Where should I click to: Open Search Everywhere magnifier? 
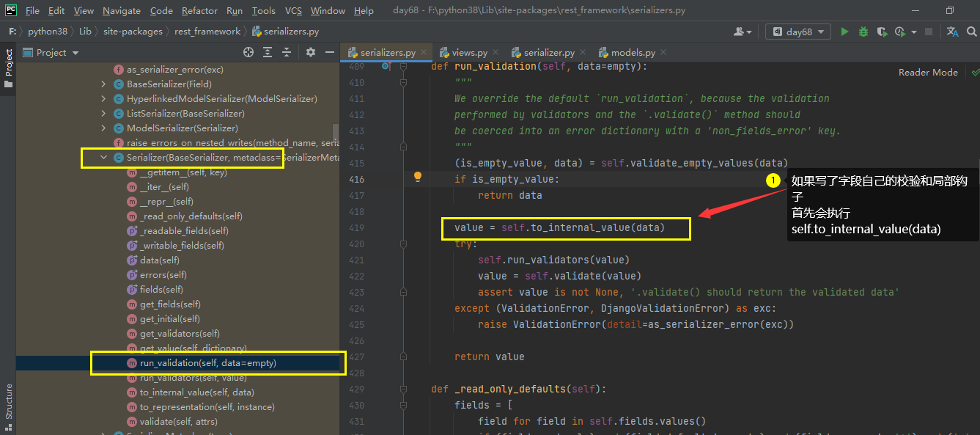coord(971,32)
